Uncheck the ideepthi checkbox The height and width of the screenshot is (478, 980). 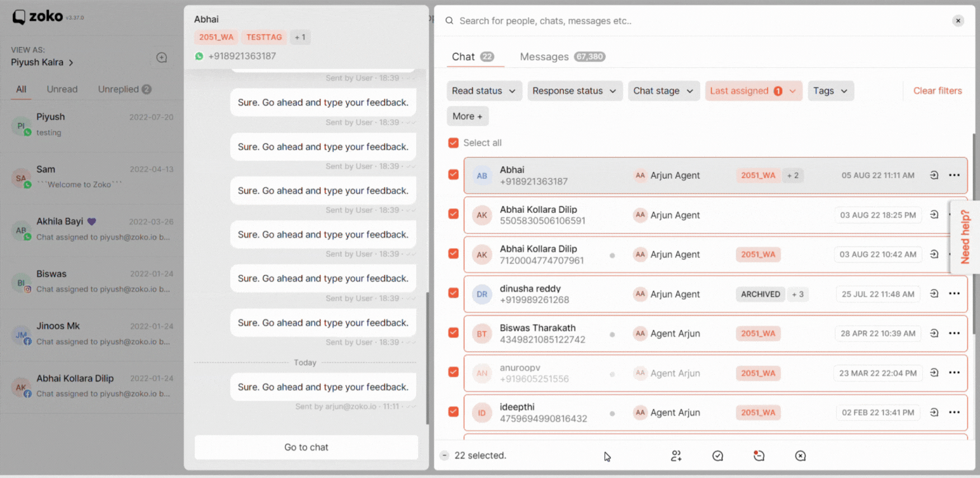tap(453, 411)
